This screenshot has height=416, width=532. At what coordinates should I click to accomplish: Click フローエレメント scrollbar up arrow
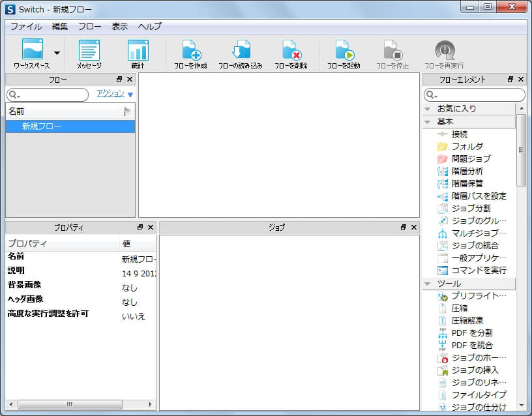(x=521, y=109)
